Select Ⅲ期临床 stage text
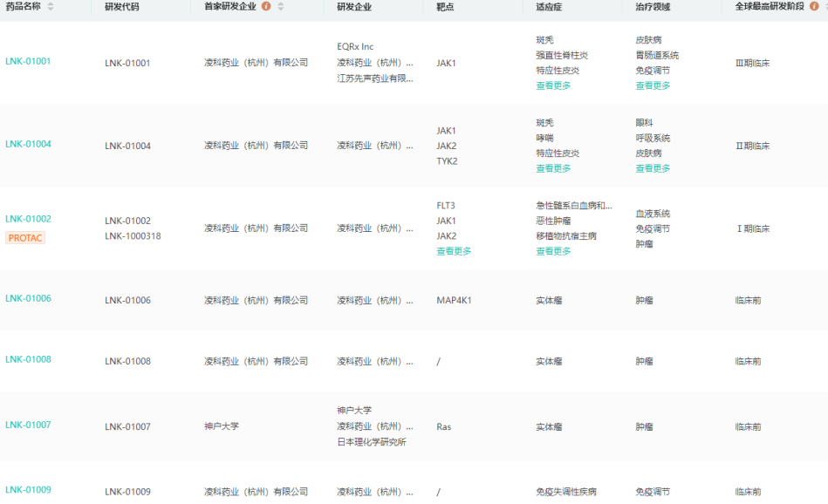 point(752,64)
